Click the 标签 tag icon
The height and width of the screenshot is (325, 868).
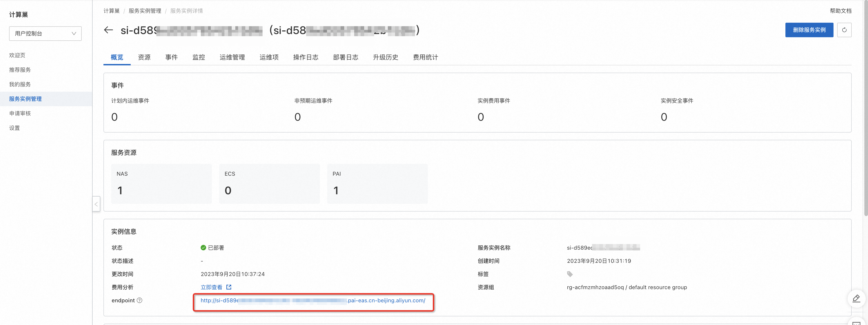pyautogui.click(x=570, y=274)
